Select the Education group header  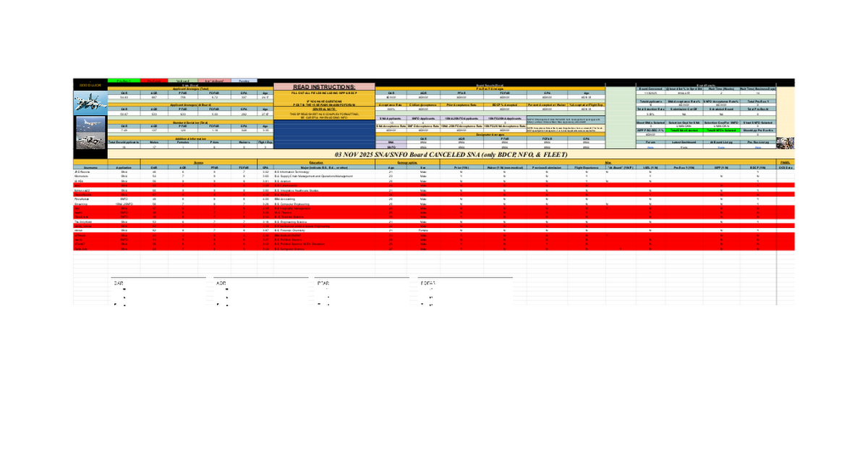[316, 161]
